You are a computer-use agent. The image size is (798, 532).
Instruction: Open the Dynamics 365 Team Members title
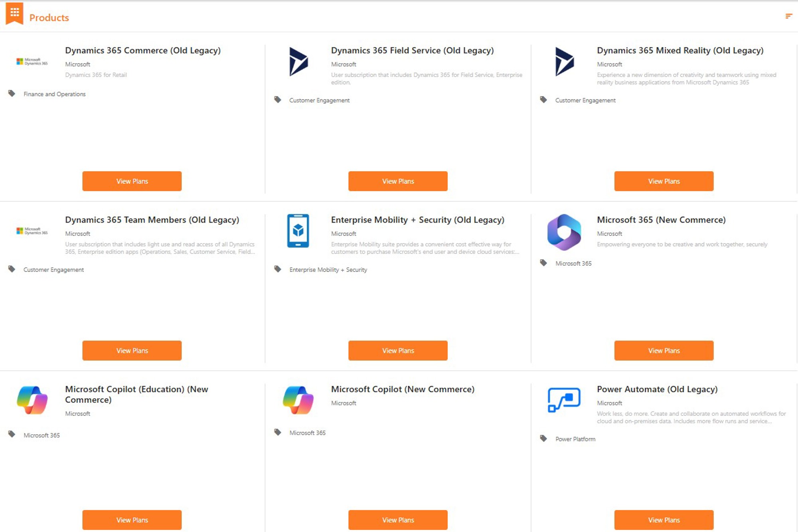(152, 220)
